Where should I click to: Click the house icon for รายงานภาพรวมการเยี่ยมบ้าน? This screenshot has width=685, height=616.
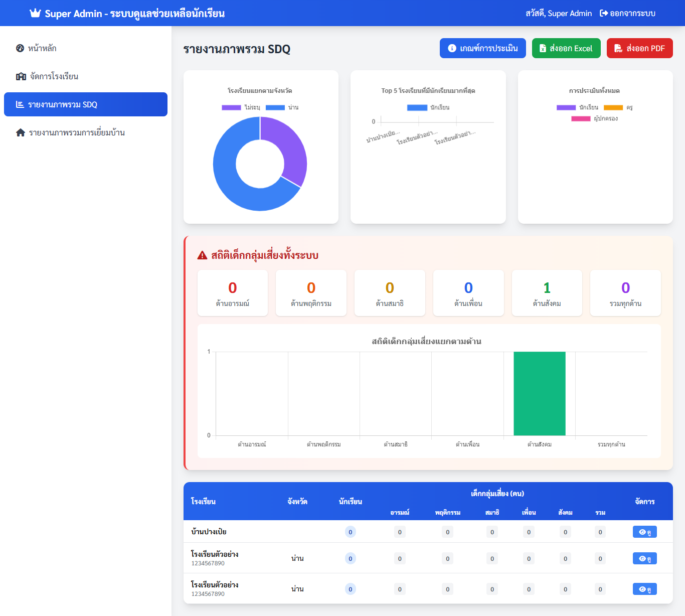point(19,132)
